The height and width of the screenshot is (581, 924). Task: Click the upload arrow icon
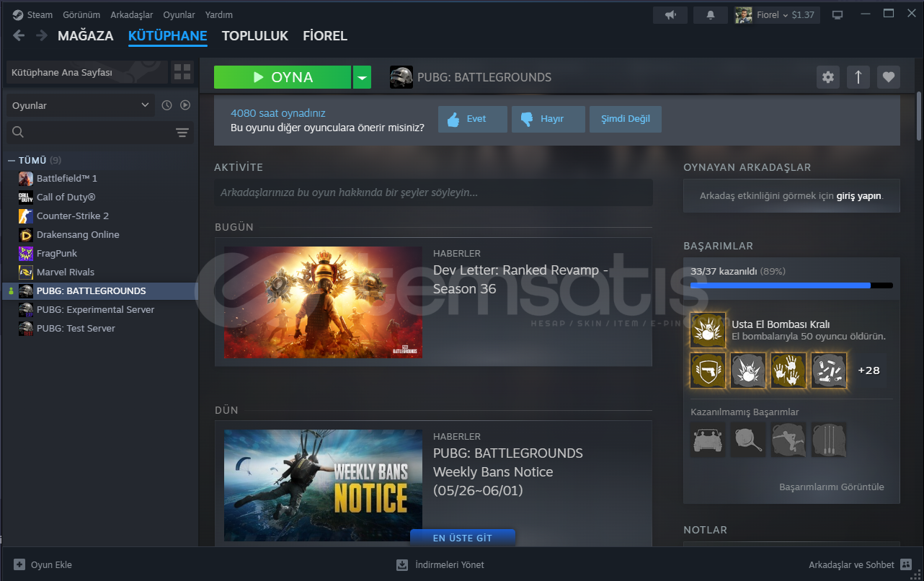(858, 77)
